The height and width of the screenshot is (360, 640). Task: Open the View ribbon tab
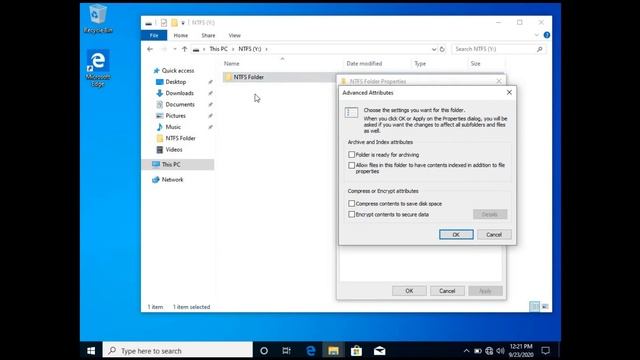tap(234, 36)
